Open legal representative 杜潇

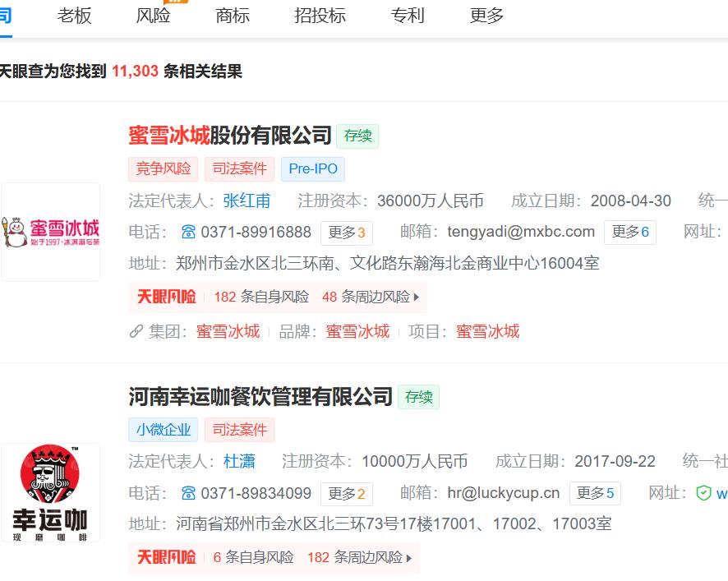239,462
